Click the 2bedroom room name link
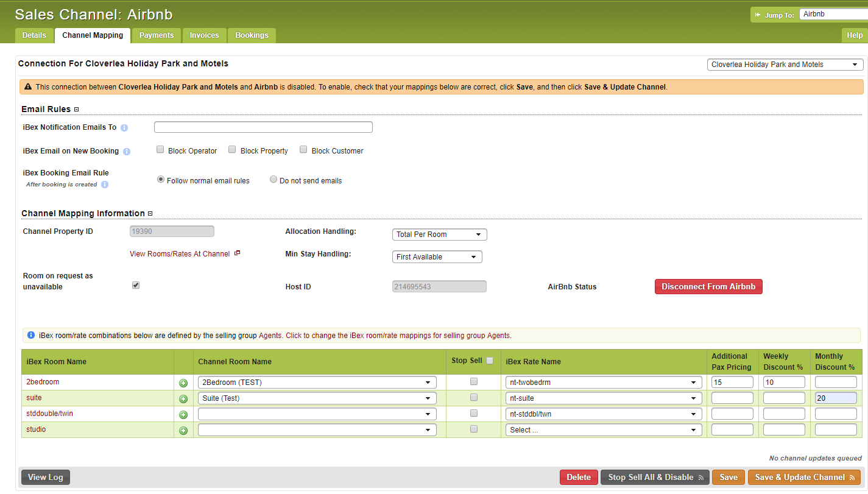This screenshot has width=868, height=494. pos(43,382)
